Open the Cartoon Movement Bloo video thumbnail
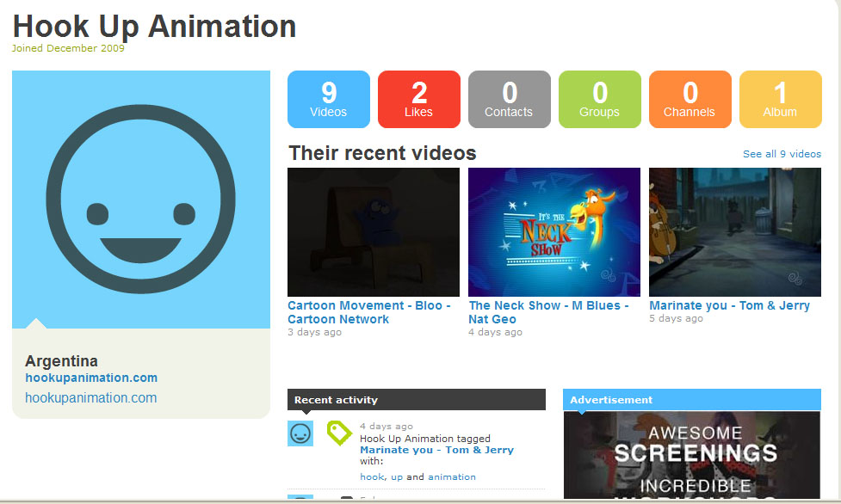The width and height of the screenshot is (841, 504). pos(374,231)
